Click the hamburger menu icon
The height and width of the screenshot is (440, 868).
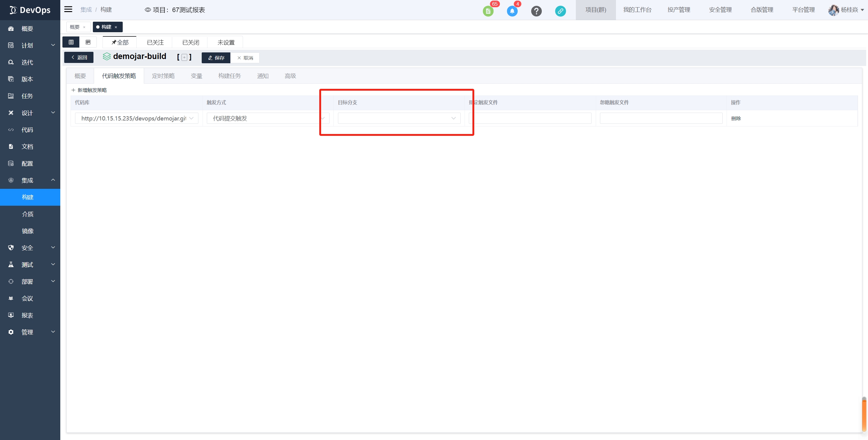click(68, 9)
